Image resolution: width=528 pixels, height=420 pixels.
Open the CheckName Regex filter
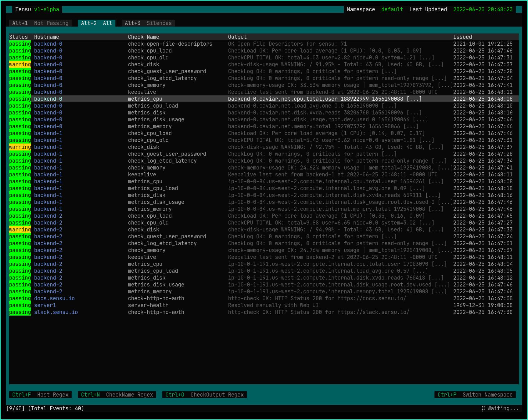[x=117, y=395]
